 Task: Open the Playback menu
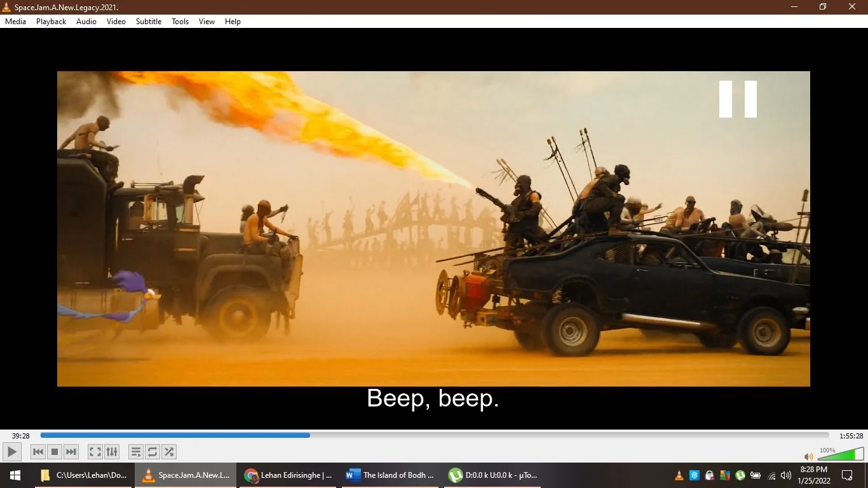pos(51,22)
